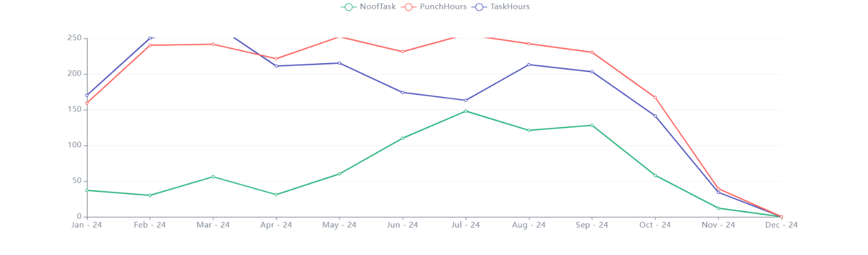
Task: Click the NoofTask data point at Nov 24
Action: point(719,208)
